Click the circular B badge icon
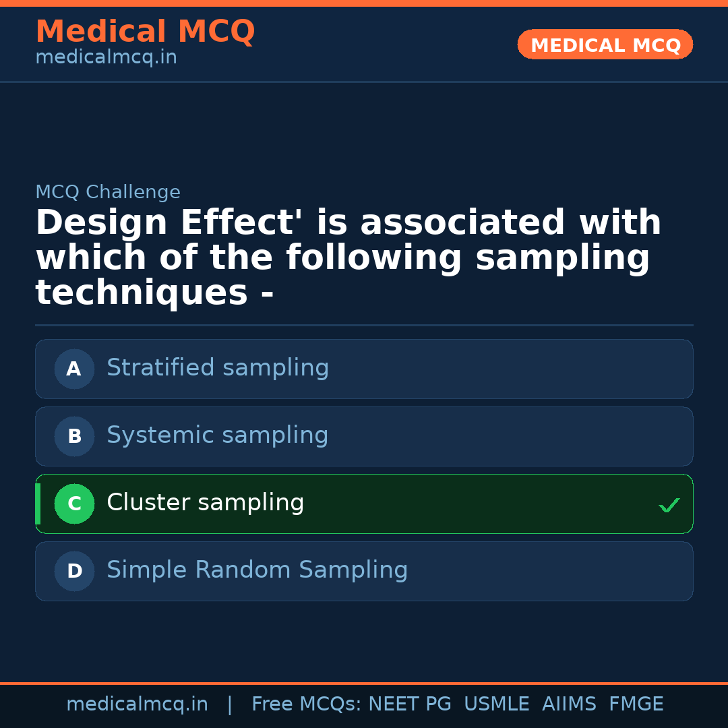 74,436
